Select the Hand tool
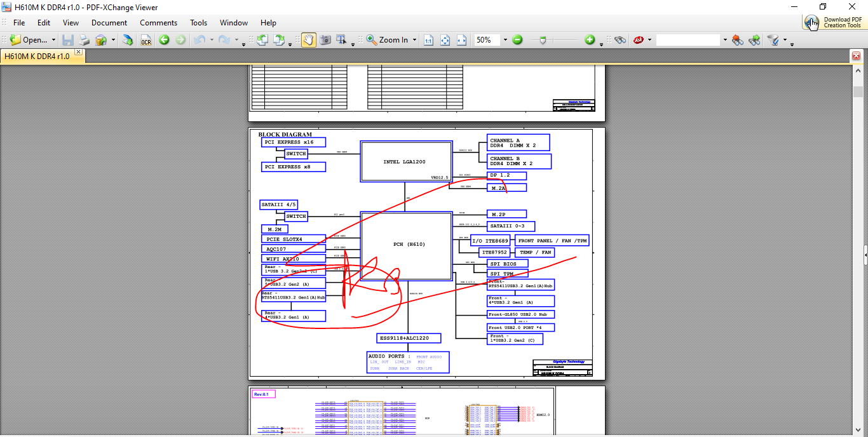The image size is (868, 437). point(308,40)
